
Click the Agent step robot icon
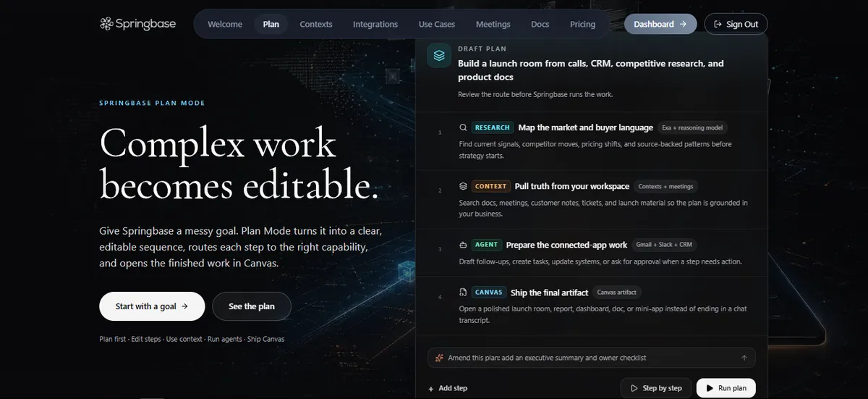point(463,245)
